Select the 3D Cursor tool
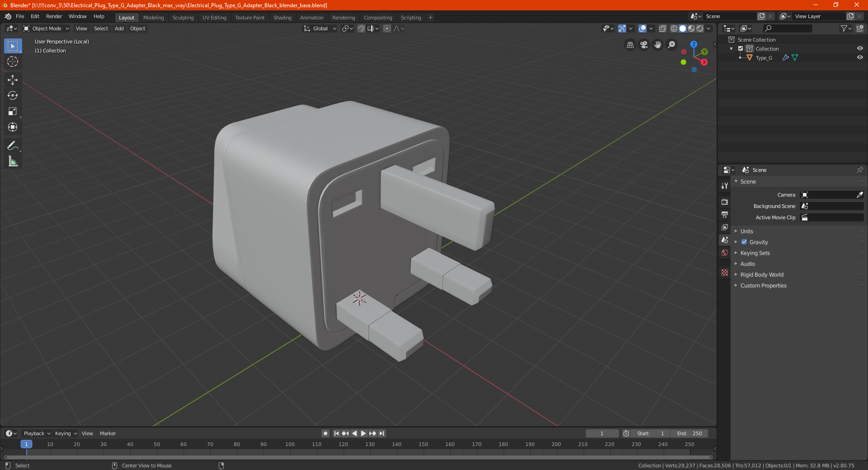 point(13,62)
